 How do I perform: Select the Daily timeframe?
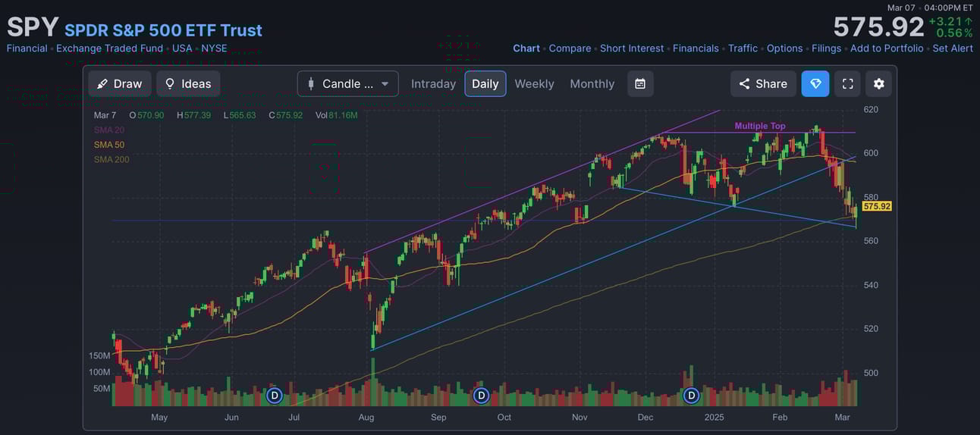[x=485, y=83]
